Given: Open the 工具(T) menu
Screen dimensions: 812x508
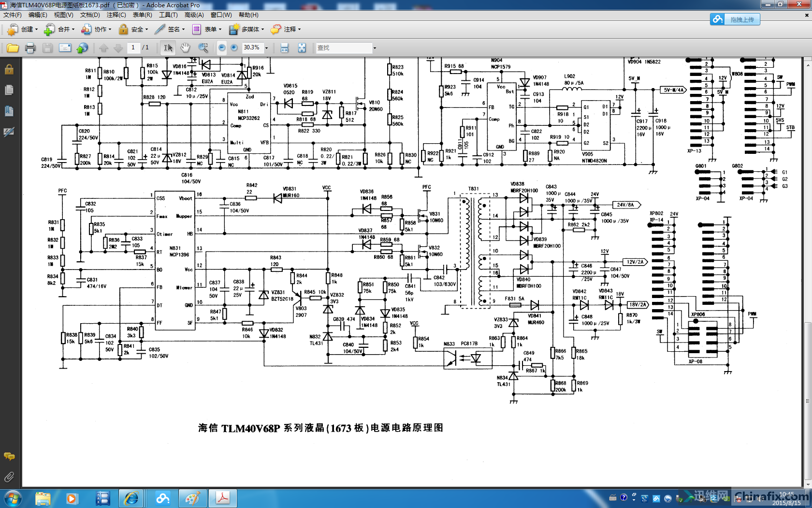Looking at the screenshot, I should (x=168, y=15).
